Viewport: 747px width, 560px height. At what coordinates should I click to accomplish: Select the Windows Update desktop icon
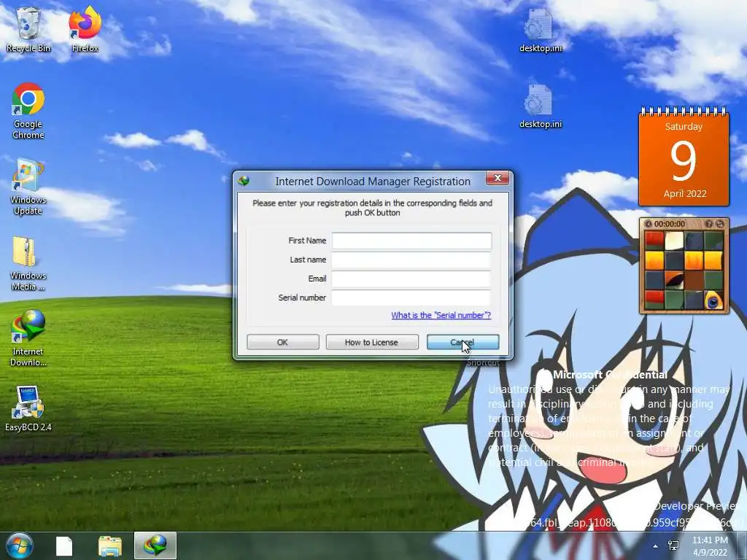click(x=28, y=187)
